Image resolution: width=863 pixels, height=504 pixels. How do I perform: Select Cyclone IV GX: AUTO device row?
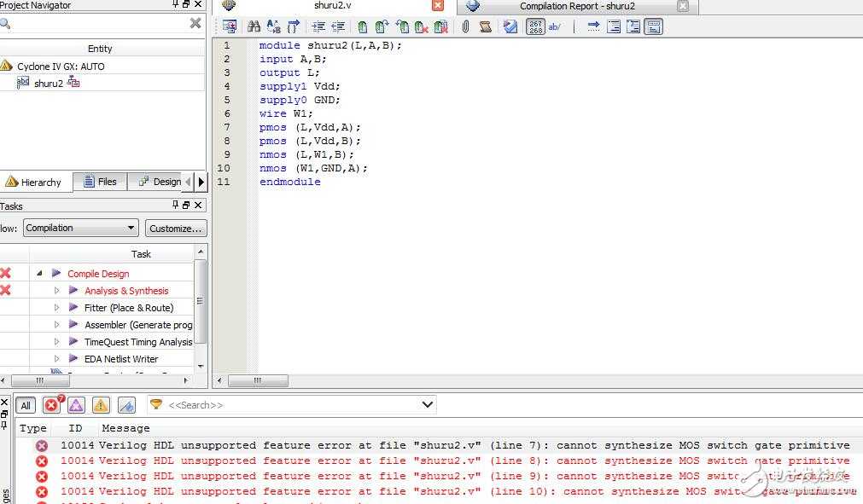click(61, 67)
